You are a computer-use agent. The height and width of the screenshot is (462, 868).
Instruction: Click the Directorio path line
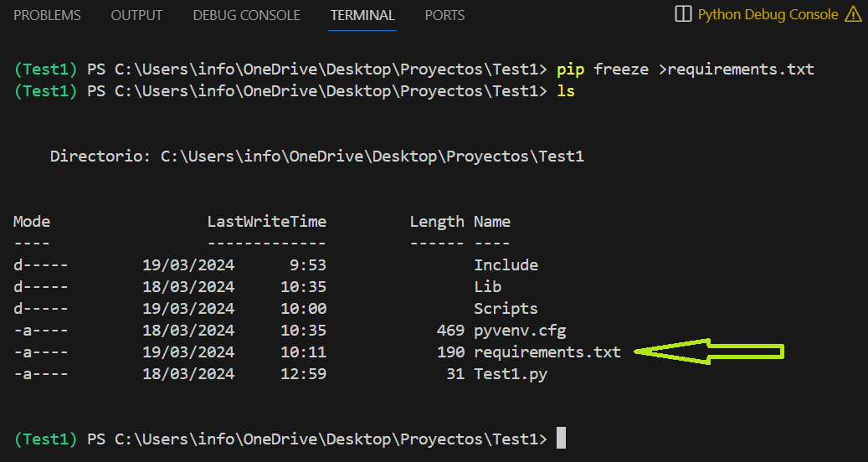click(316, 157)
